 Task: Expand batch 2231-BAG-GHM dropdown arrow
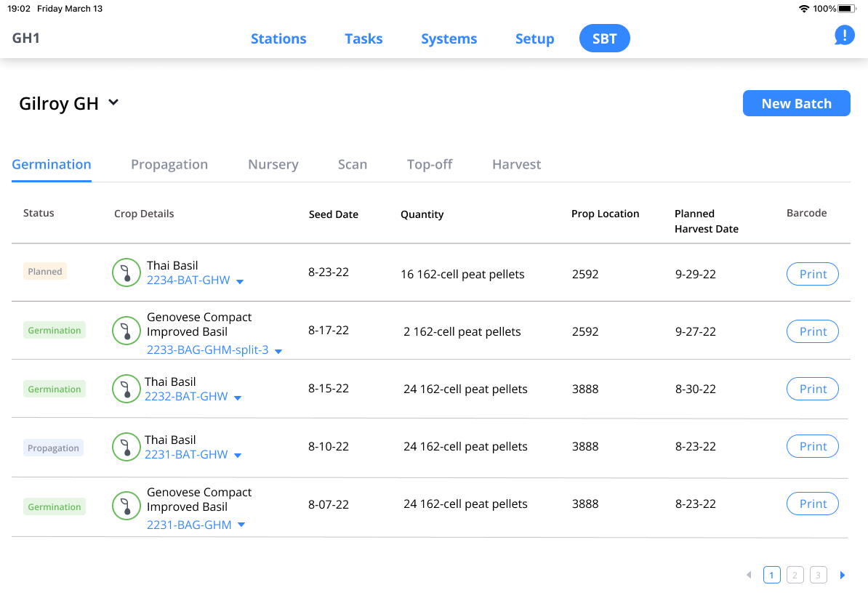click(241, 525)
